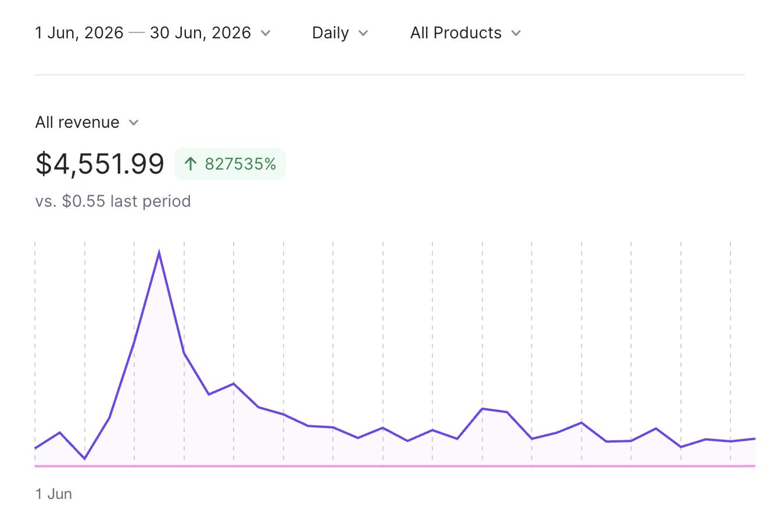Expand the All Products filter
This screenshot has width=781, height=532.
(465, 33)
